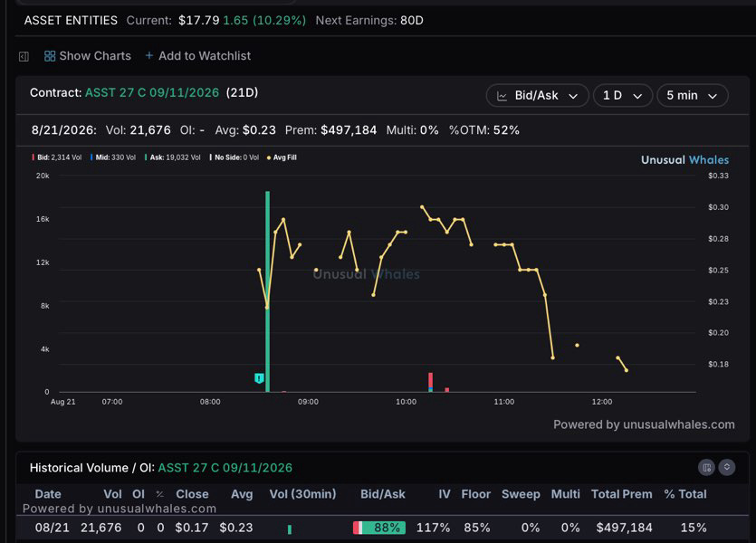Click the Unusual Whales logo in chart

(684, 160)
